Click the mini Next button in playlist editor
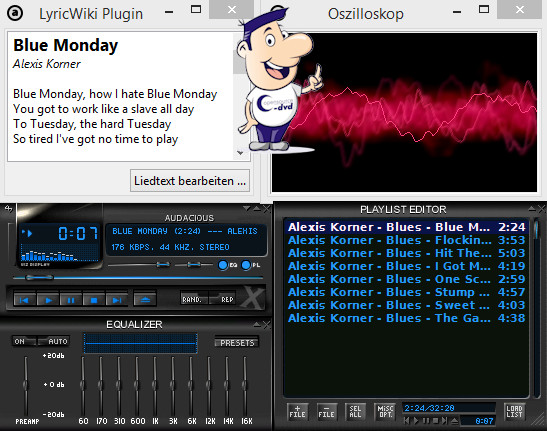Image resolution: width=547 pixels, height=431 pixels. (444, 421)
